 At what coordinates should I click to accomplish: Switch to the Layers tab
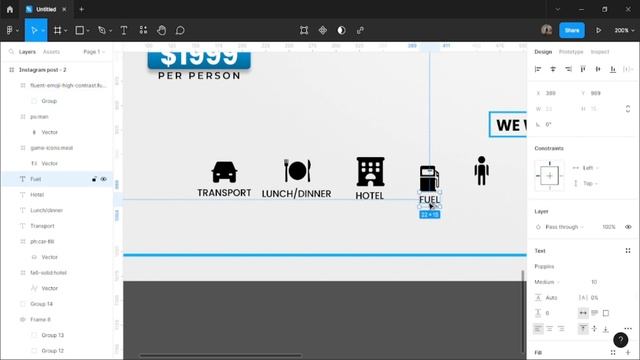[27, 52]
